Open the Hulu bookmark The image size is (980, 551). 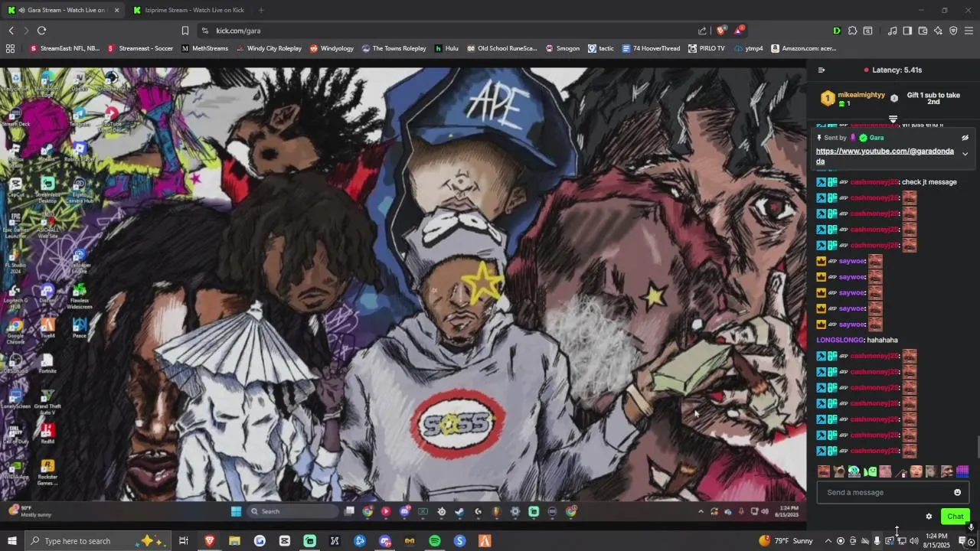click(446, 48)
